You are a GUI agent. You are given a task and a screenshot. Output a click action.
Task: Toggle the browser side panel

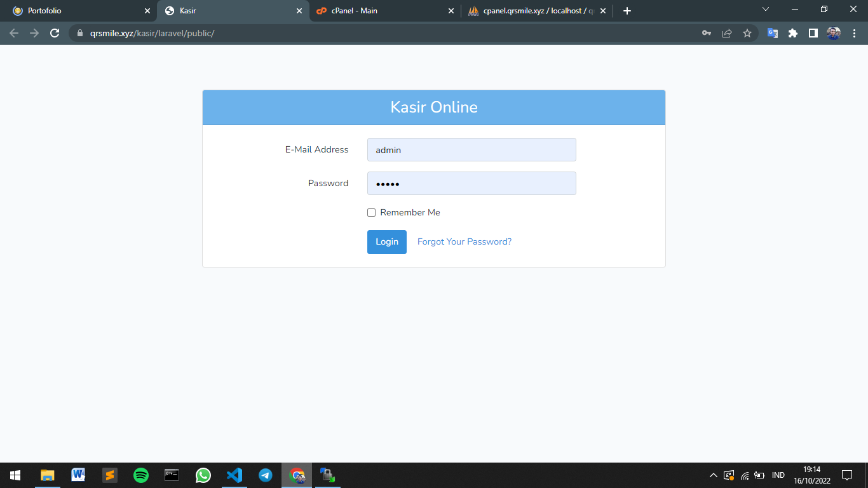tap(813, 33)
